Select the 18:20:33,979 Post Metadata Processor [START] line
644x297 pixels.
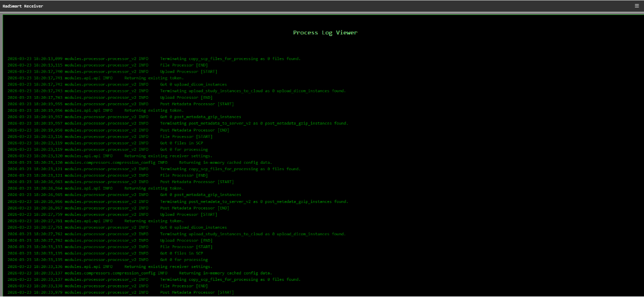121,292
